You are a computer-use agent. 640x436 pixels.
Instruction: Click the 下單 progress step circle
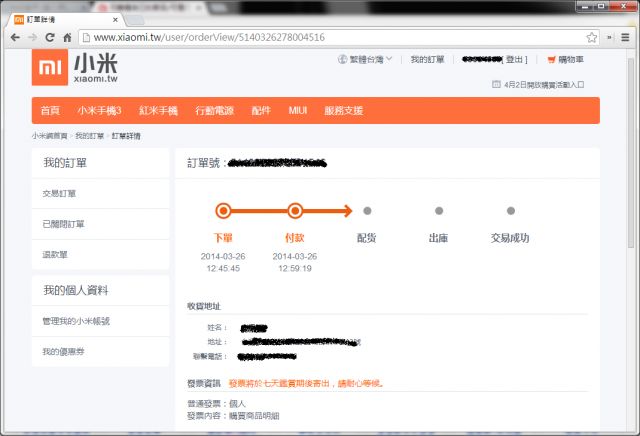pos(223,211)
